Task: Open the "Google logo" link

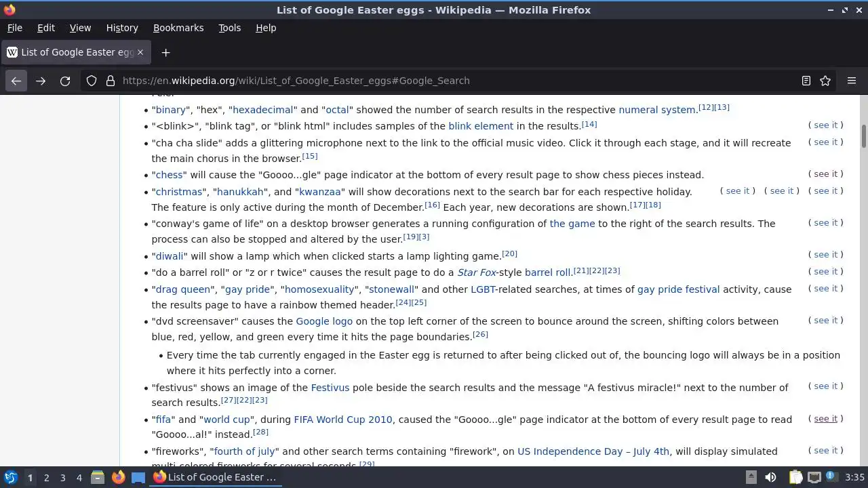Action: (x=324, y=321)
